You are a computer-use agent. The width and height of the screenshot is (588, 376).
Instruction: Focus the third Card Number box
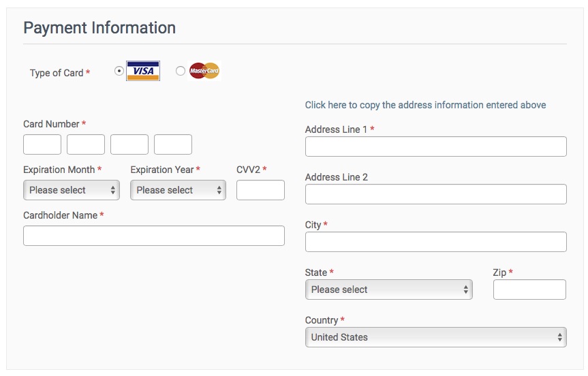[129, 144]
